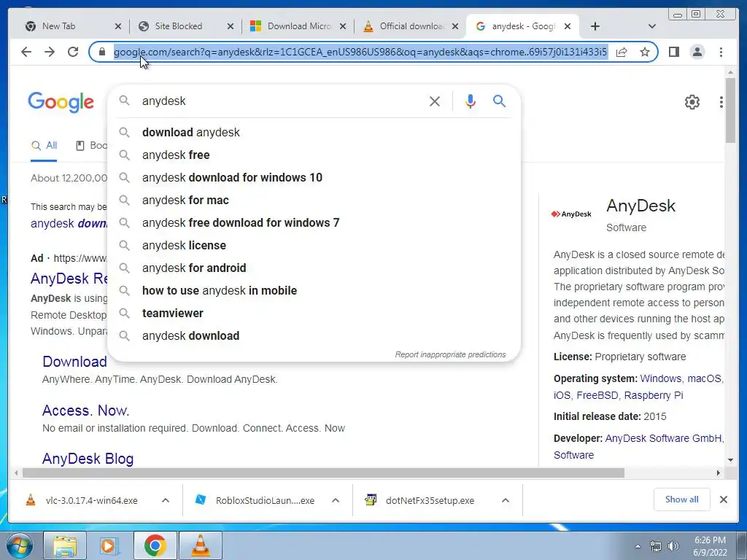The width and height of the screenshot is (747, 560).
Task: Start voice search with the microphone
Action: tap(471, 101)
